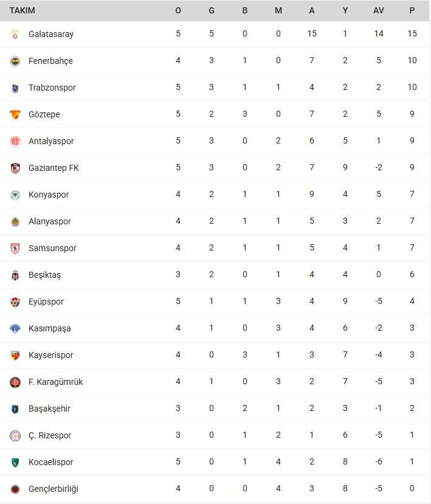The width and height of the screenshot is (431, 504).
Task: Open the Başakşehir team name link
Action: pos(49,409)
